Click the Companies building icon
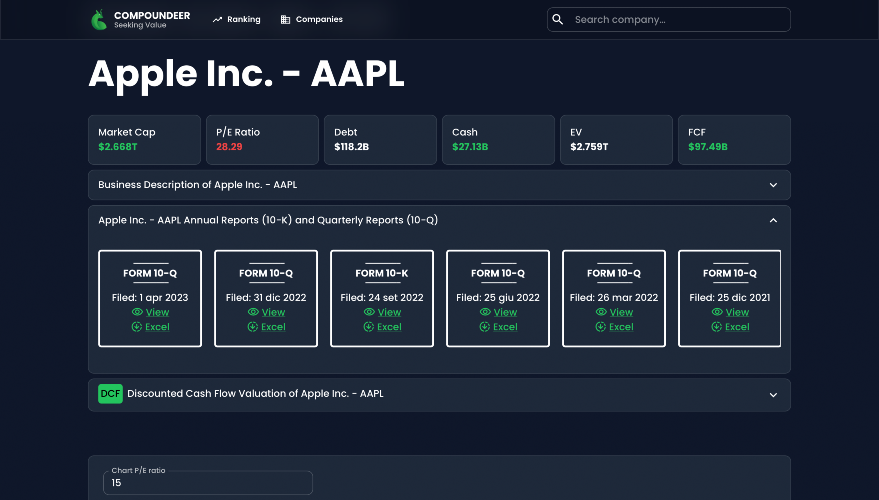Screen dimensions: 879x500 pyautogui.click(x=285, y=20)
